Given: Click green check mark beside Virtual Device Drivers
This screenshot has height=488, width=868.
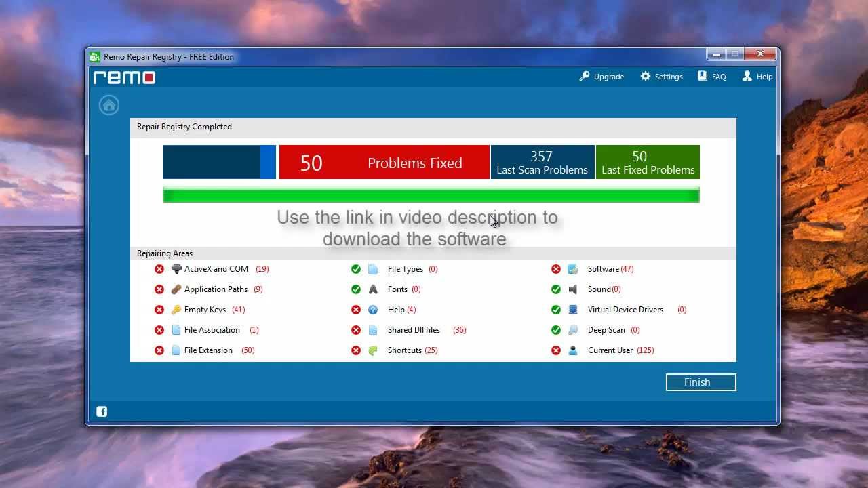Looking at the screenshot, I should tap(556, 310).
